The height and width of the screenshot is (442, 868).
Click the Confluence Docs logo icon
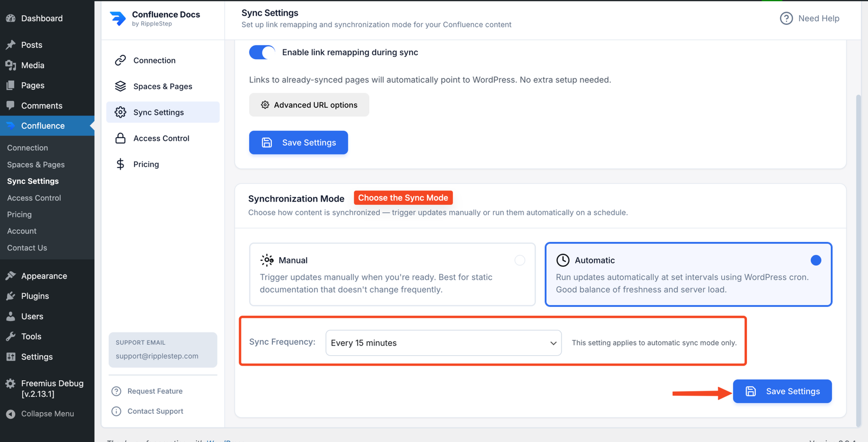click(118, 18)
